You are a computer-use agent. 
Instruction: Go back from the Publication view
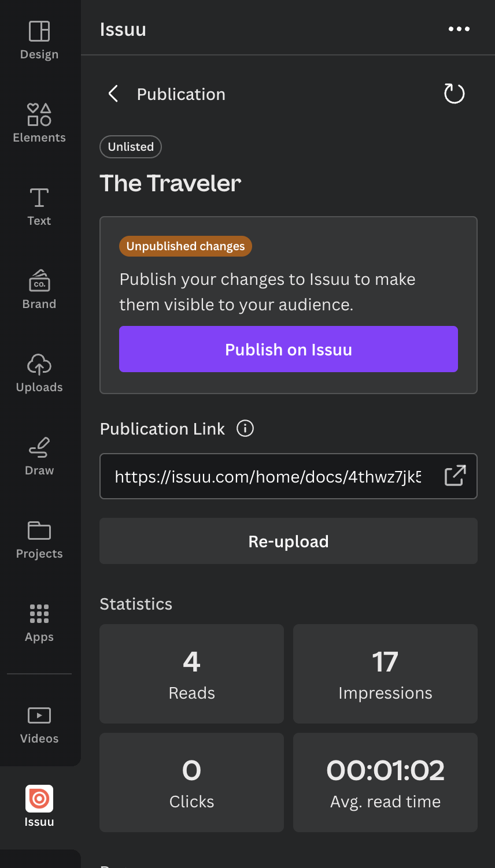point(113,93)
